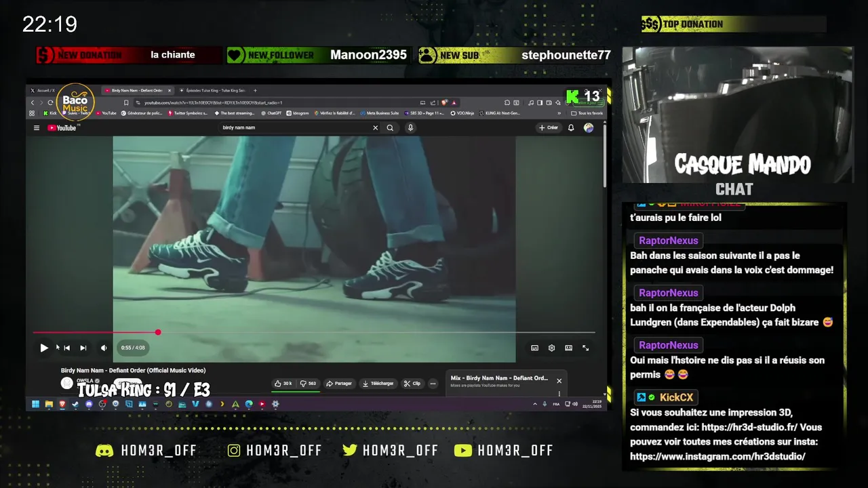This screenshot has height=488, width=868.
Task: Expand the 'Tous les favoris' folder
Action: [587, 113]
